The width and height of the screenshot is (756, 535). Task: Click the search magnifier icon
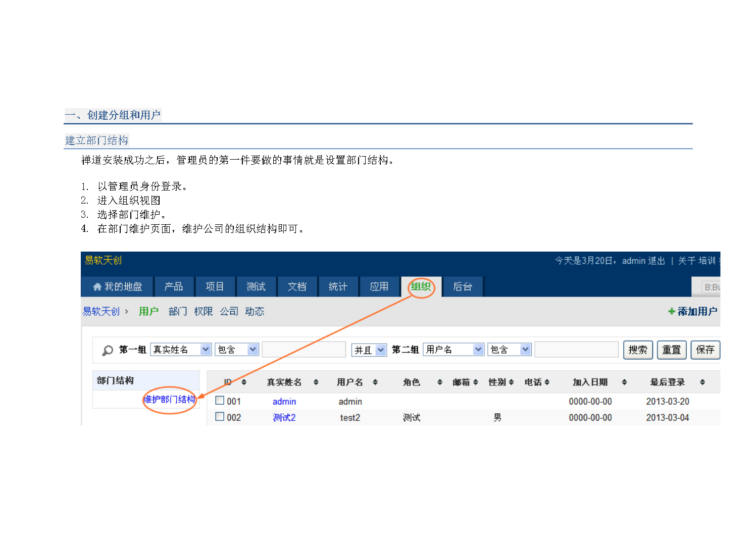[108, 350]
